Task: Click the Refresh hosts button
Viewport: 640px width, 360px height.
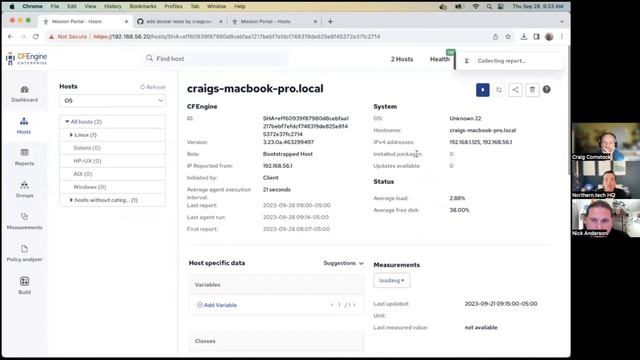Action: (x=153, y=87)
